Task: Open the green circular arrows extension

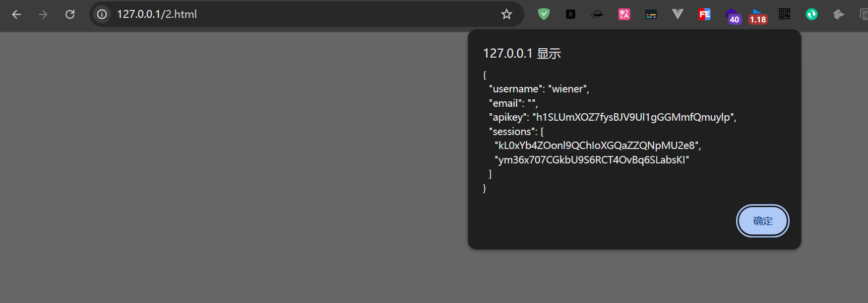Action: (x=811, y=14)
